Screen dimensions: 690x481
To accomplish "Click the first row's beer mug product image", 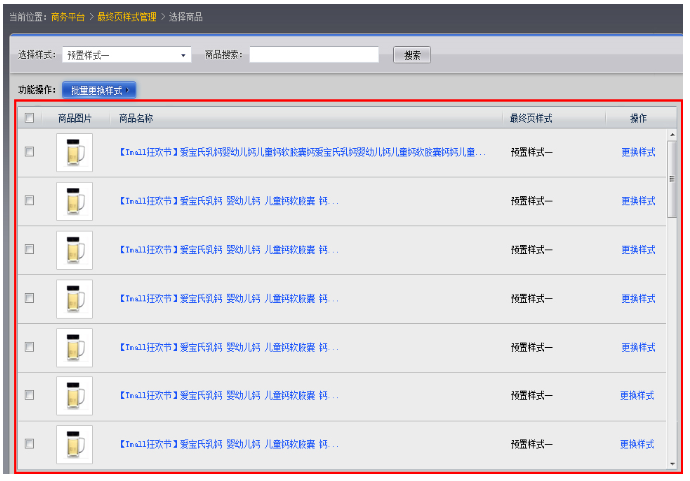I will (x=74, y=153).
